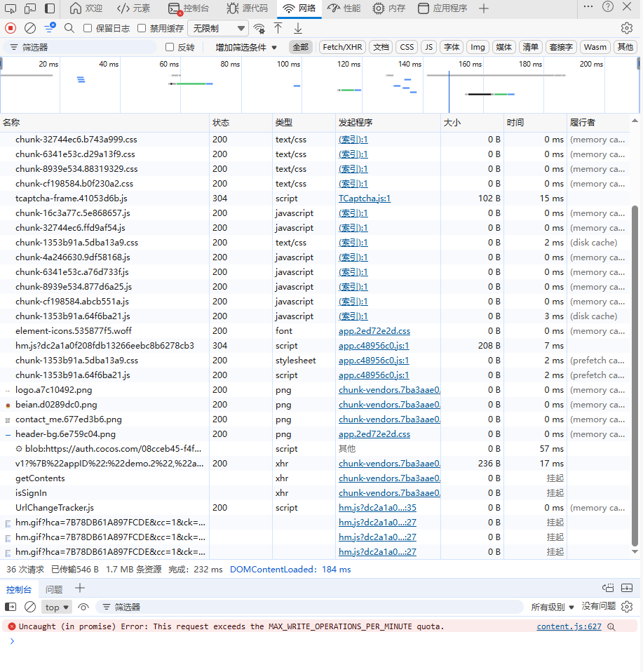Screen dimensions: 643x672
Task: Stop recording the network log
Action: coord(11,28)
